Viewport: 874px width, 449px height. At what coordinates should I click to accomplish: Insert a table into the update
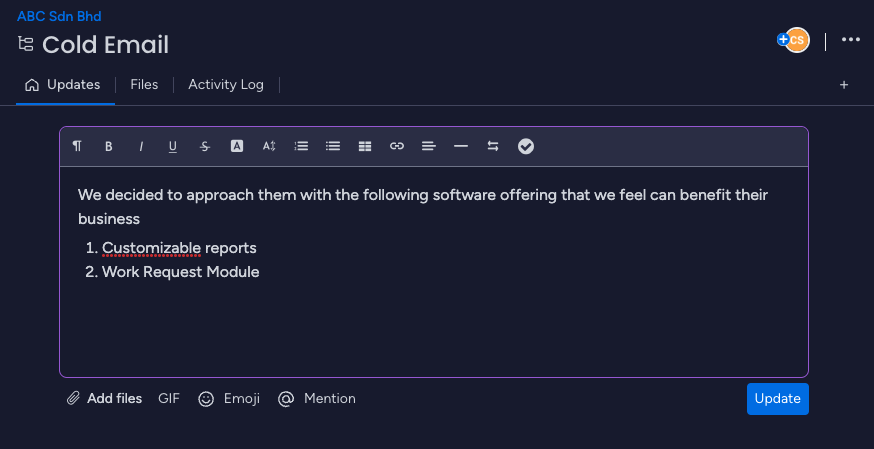(365, 146)
